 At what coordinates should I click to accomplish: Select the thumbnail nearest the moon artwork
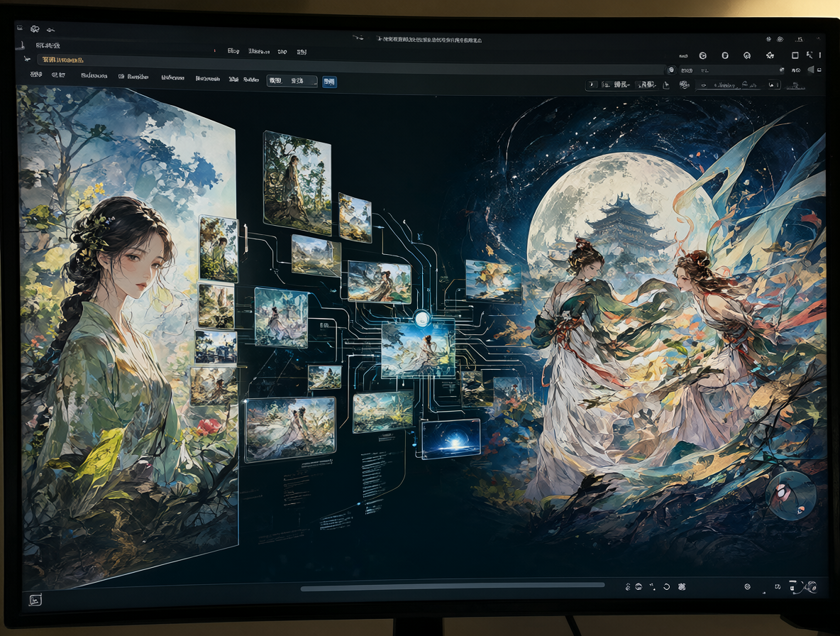(493, 281)
